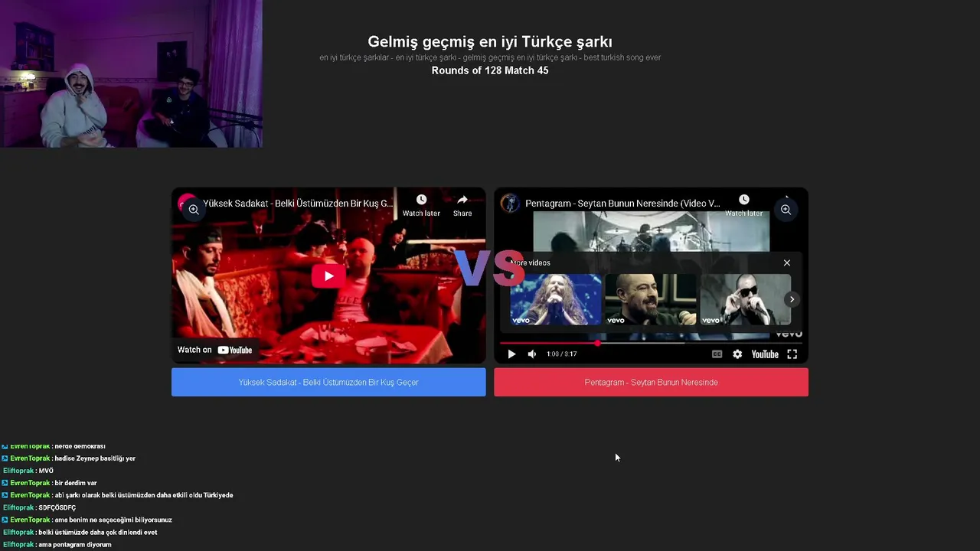Click chat message 'SDFÇÖSDFÇ'
This screenshot has height=551, width=980.
[57, 507]
